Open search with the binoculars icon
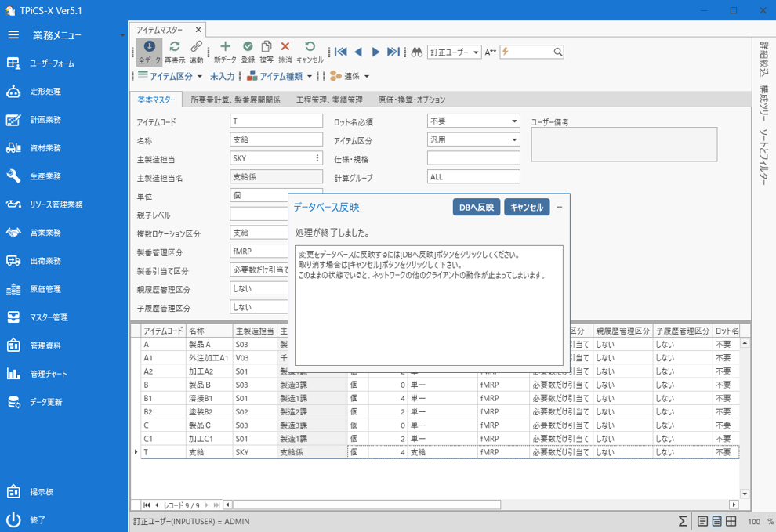 (x=417, y=52)
